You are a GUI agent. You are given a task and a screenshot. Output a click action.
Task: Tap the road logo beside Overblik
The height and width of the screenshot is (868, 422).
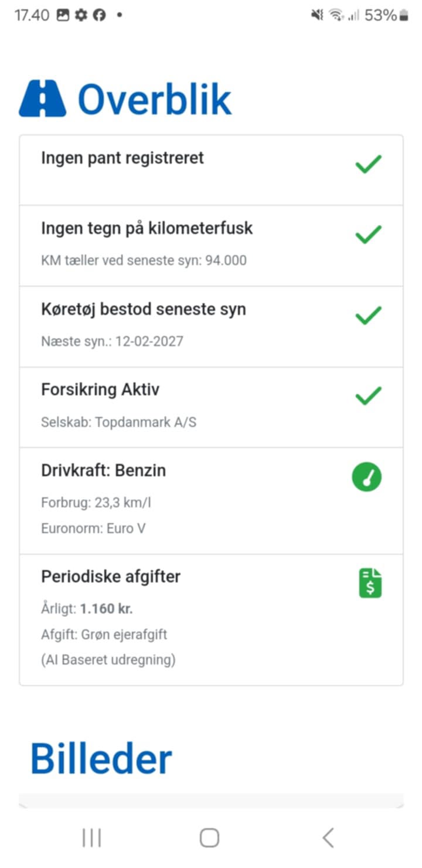pyautogui.click(x=42, y=99)
